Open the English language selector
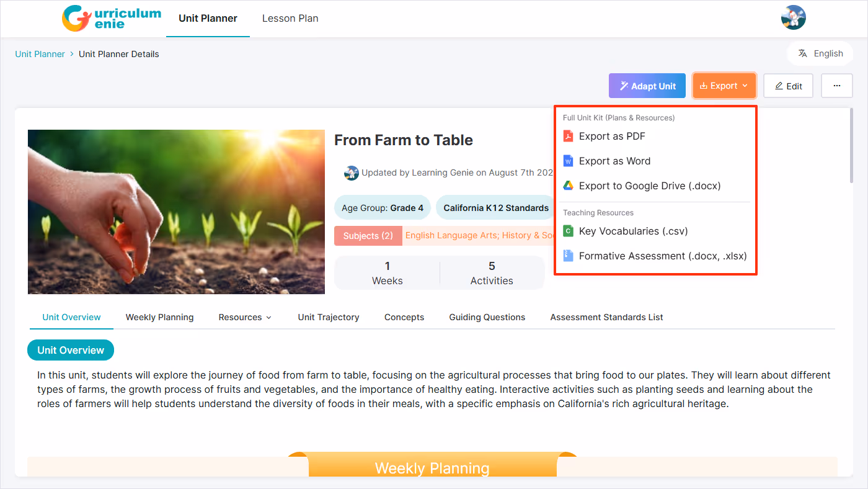The height and width of the screenshot is (489, 868). 820,53
